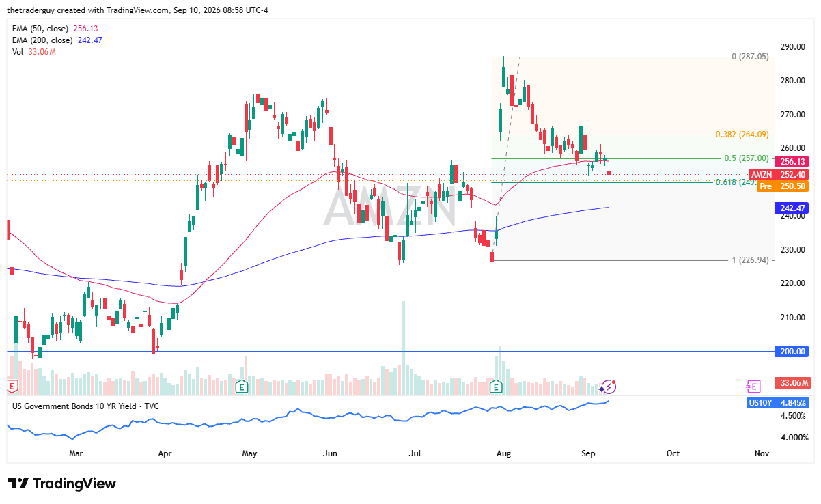Click the red earnings E marker at chart's left edge
The width and height of the screenshot is (821, 504).
(11, 387)
